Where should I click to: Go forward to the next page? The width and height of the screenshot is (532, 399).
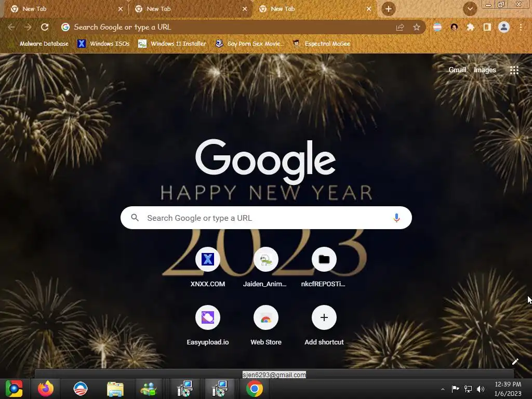(x=28, y=27)
